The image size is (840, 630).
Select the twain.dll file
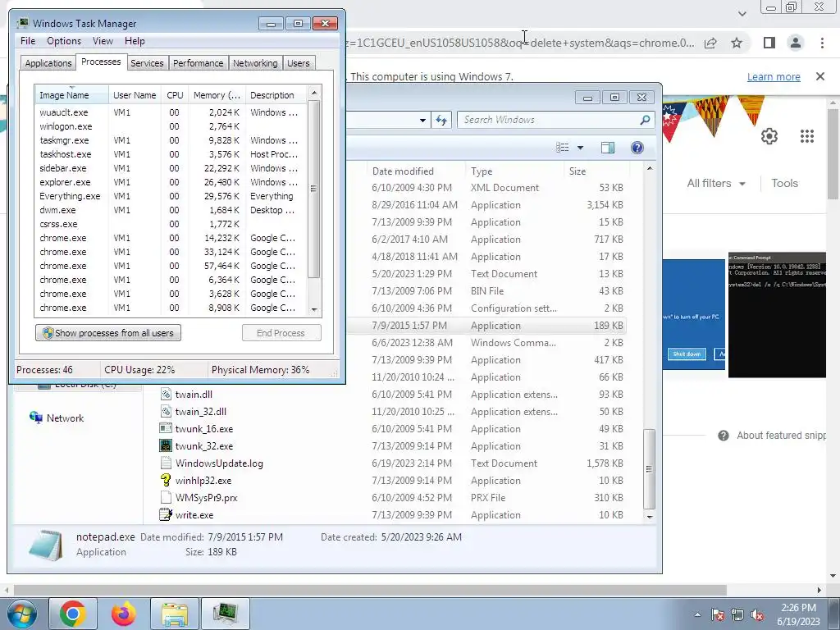194,395
